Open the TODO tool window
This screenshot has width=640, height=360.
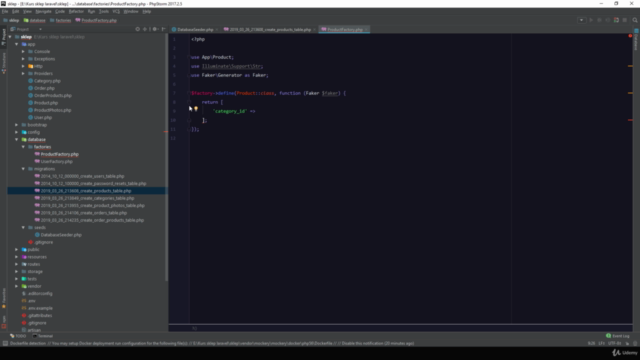pos(18,336)
